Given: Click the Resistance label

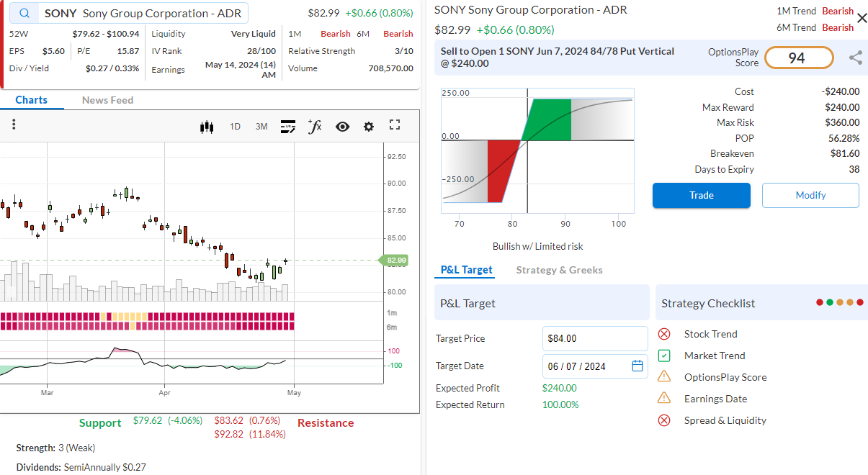Looking at the screenshot, I should [x=326, y=423].
